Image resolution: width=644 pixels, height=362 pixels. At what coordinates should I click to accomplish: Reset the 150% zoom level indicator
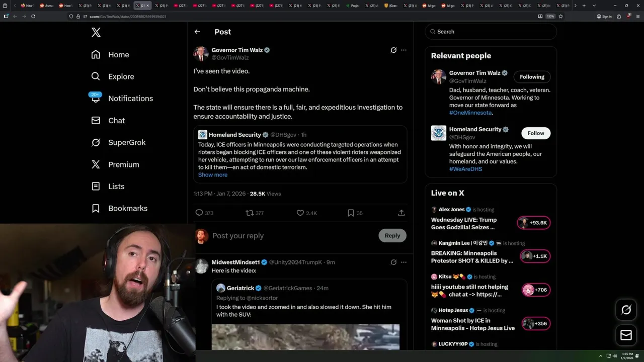point(550,16)
